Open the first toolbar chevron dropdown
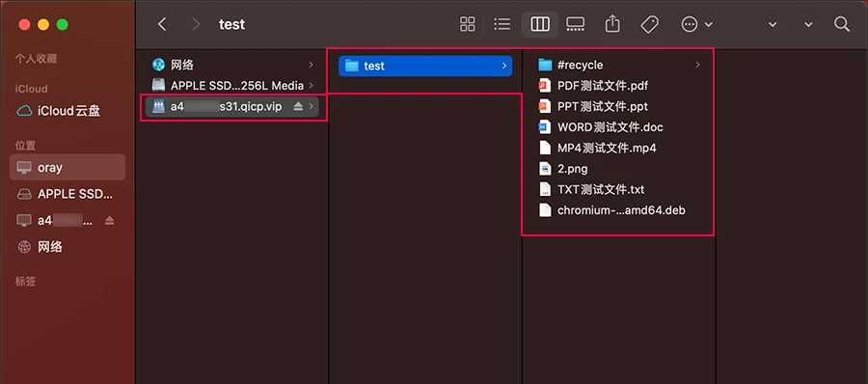This screenshot has width=868, height=384. (x=773, y=25)
